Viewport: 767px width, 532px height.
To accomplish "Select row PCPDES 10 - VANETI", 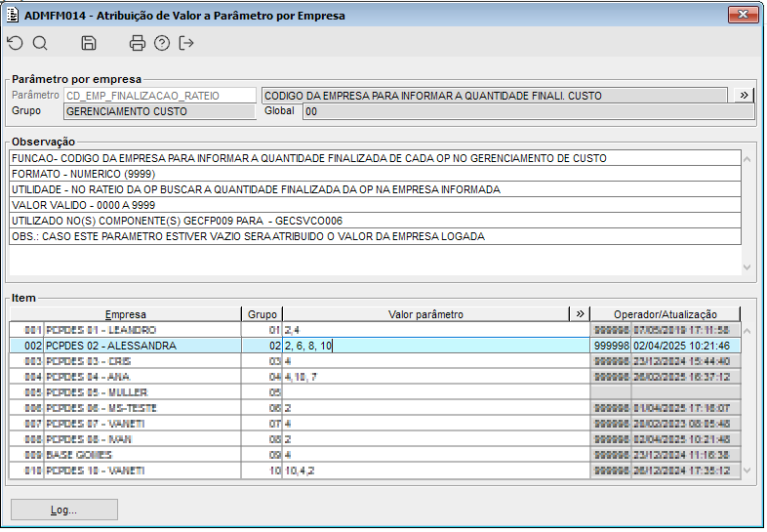I will (x=375, y=471).
